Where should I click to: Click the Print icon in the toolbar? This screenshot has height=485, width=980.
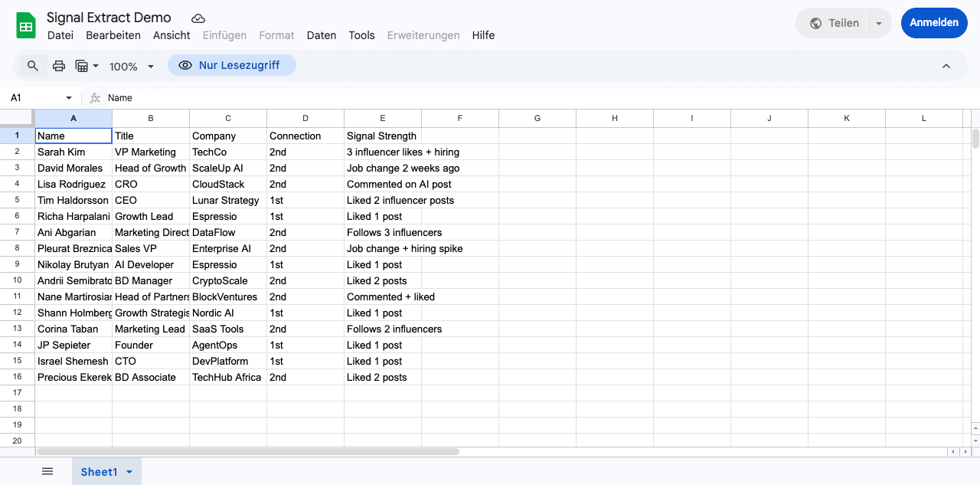59,65
